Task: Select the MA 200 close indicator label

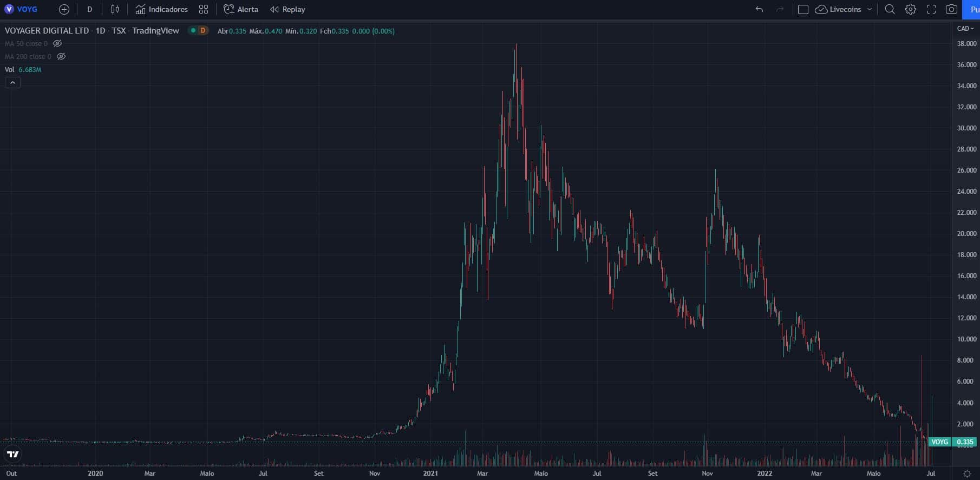Action: point(28,56)
